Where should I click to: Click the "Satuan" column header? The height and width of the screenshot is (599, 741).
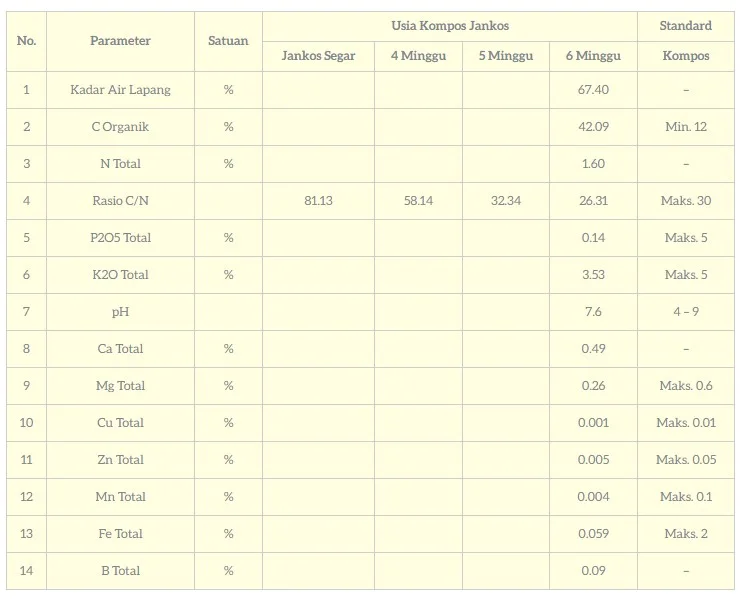[228, 41]
